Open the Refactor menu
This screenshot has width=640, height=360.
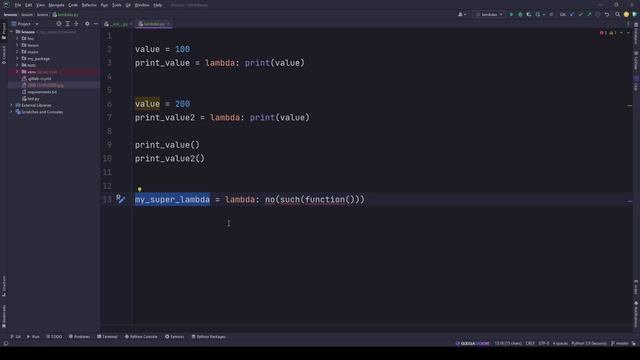coord(89,5)
